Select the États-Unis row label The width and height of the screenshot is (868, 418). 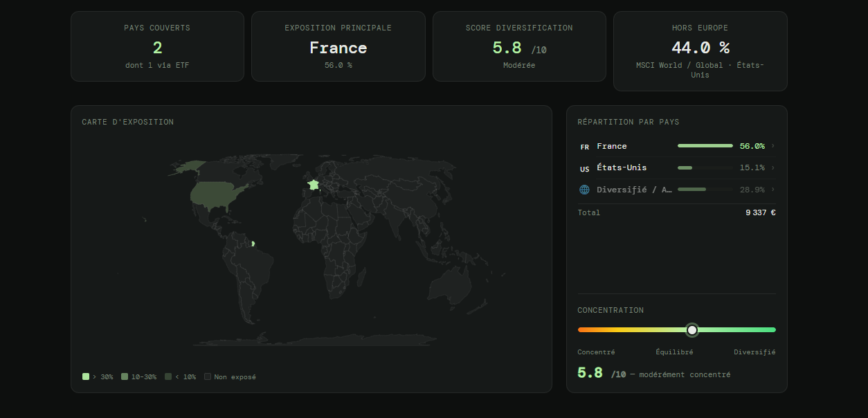(x=622, y=167)
